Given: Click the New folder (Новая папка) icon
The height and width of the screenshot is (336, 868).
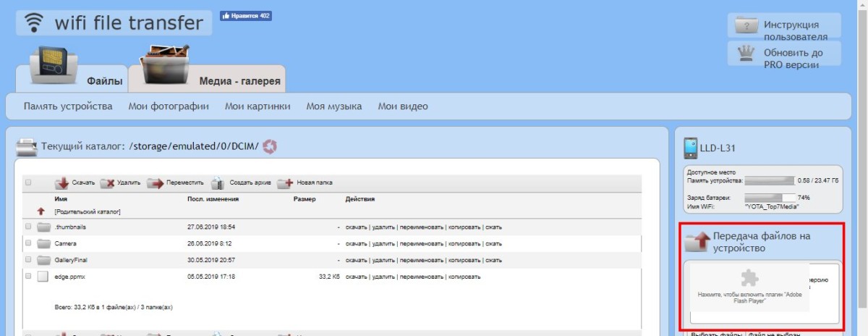Looking at the screenshot, I should pos(285,182).
